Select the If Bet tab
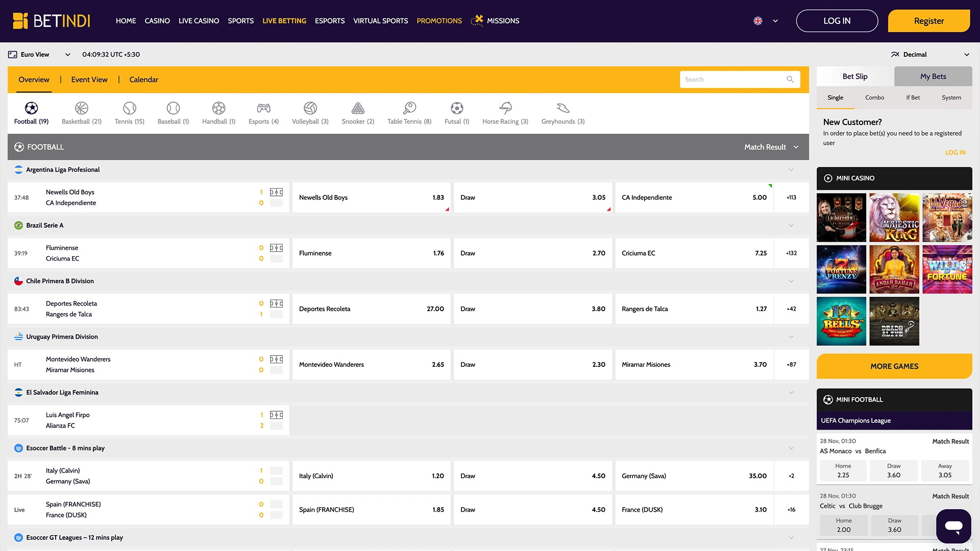 pos(913,97)
